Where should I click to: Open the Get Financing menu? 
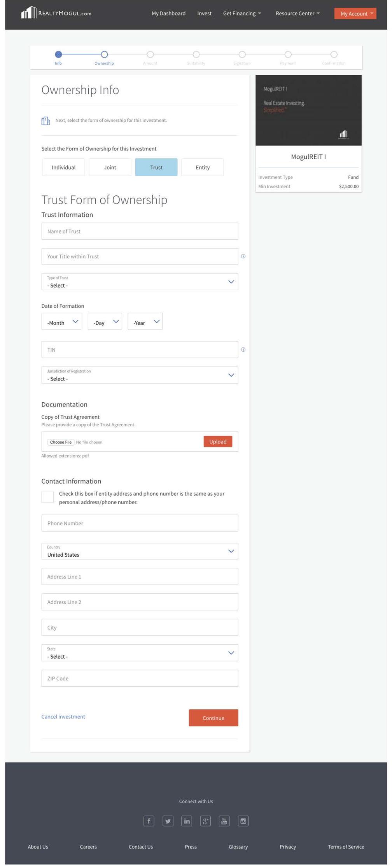pos(242,13)
